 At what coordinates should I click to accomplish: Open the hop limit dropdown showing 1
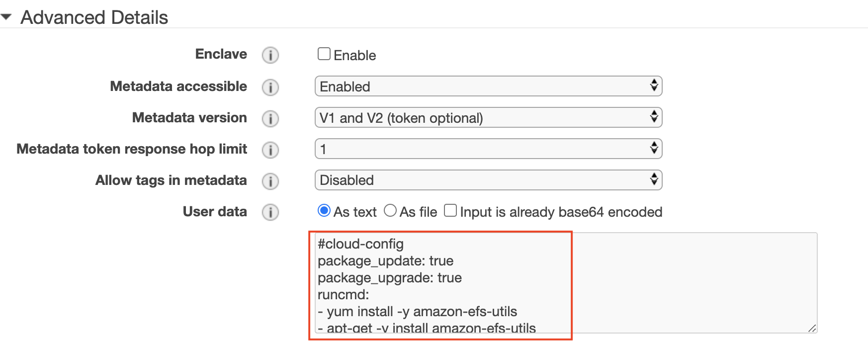tap(489, 149)
